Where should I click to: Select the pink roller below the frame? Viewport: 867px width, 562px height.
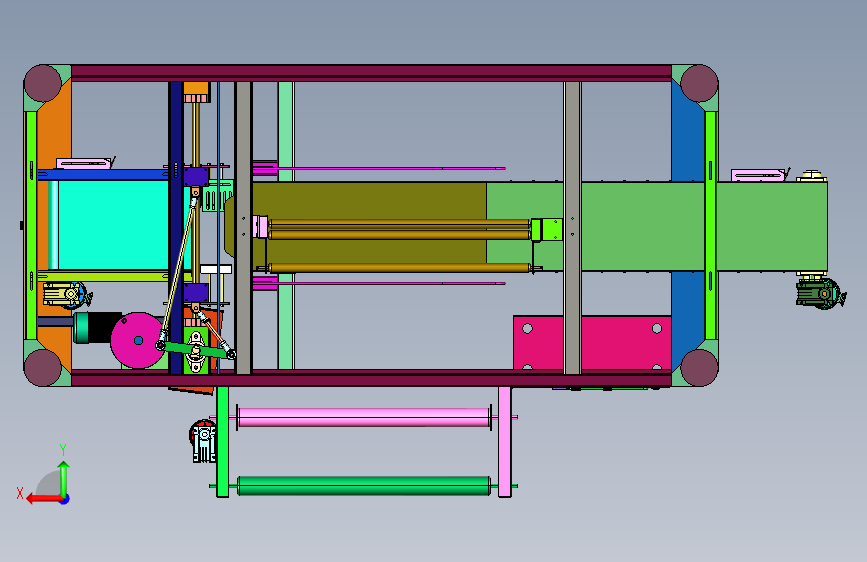364,417
